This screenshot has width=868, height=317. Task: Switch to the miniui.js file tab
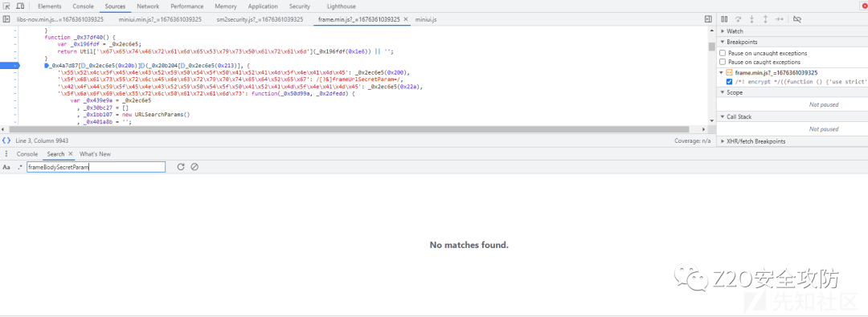pos(426,19)
